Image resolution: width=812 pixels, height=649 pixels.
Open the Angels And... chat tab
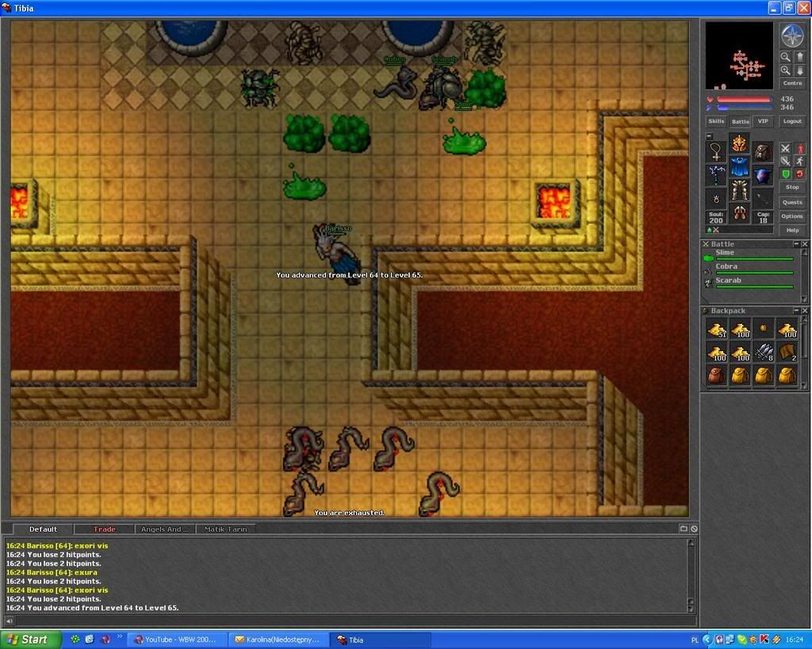pos(165,529)
